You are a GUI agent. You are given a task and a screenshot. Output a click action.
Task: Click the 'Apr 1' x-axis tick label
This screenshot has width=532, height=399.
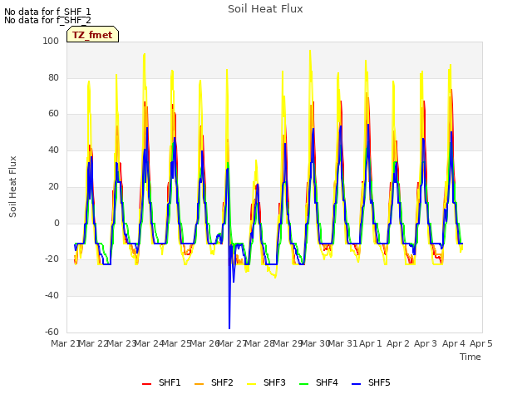coord(371,343)
